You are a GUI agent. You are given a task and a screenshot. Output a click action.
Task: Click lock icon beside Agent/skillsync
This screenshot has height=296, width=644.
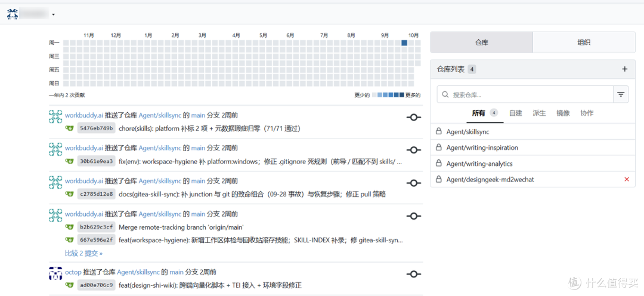click(439, 132)
